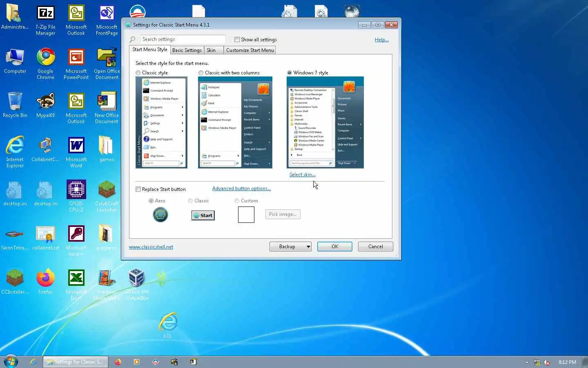The height and width of the screenshot is (368, 588).
Task: Open Microsoft PowerPoint desktop icon
Action: tap(76, 64)
